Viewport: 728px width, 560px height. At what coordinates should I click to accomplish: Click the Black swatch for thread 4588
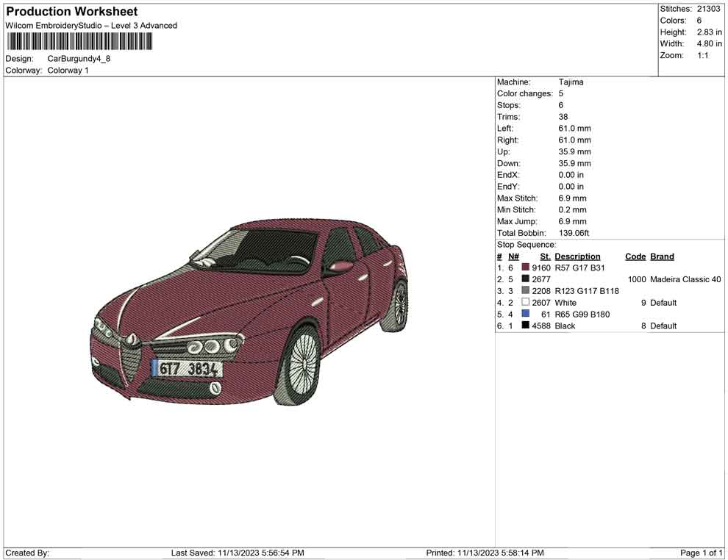tap(525, 326)
